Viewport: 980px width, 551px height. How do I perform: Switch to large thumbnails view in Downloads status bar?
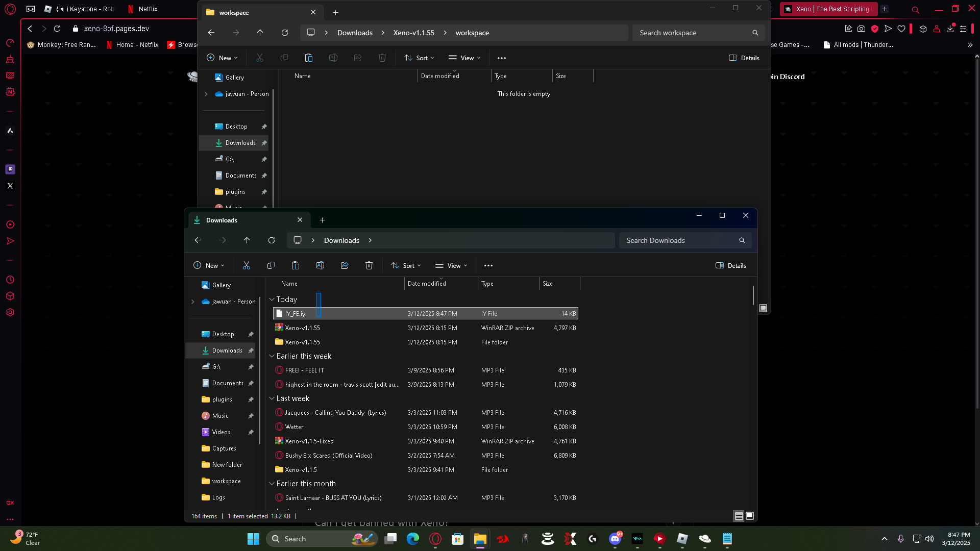click(x=750, y=516)
